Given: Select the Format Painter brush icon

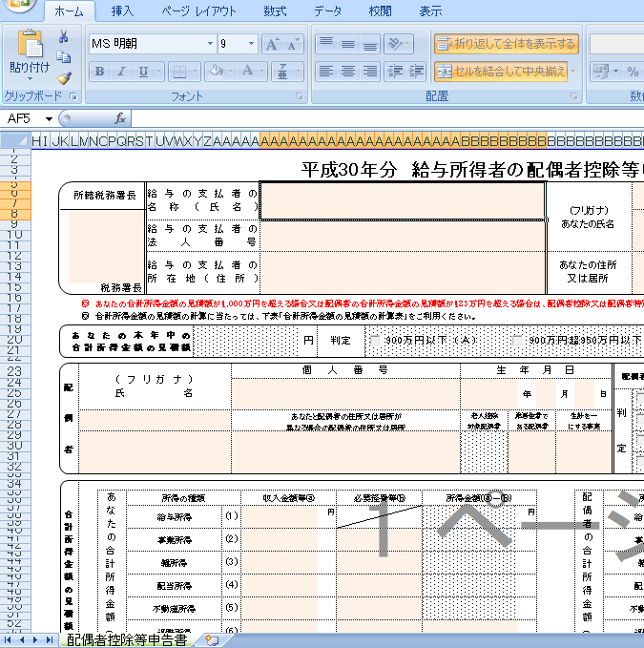Looking at the screenshot, I should tap(63, 77).
